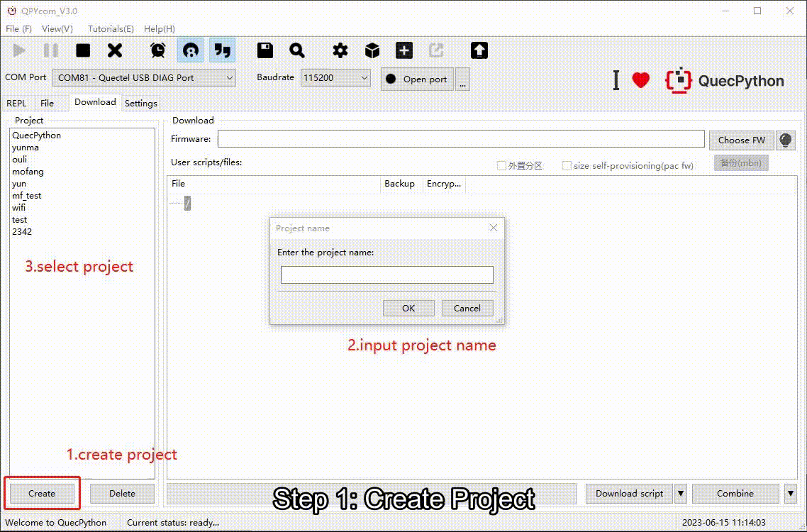Expand the COM Port dropdown
Image resolution: width=807 pixels, height=532 pixels.
pos(144,78)
